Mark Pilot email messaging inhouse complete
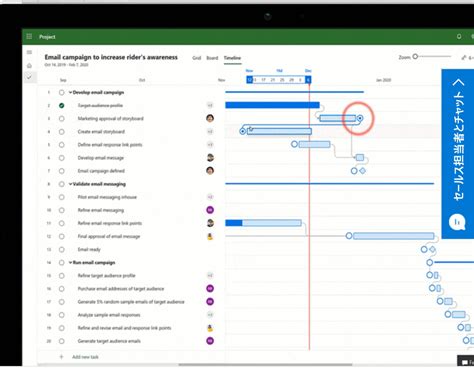Image resolution: width=474 pixels, height=369 pixels. 61,197
